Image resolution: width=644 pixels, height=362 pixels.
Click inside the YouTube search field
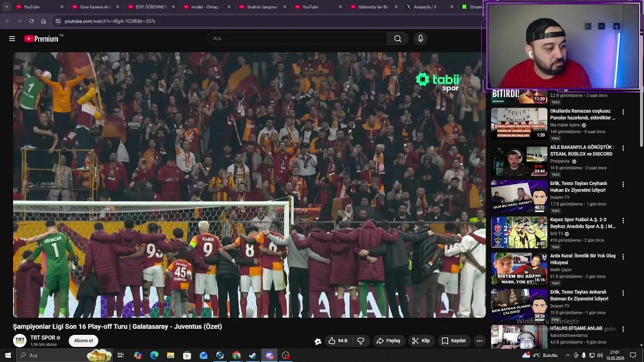click(297, 39)
